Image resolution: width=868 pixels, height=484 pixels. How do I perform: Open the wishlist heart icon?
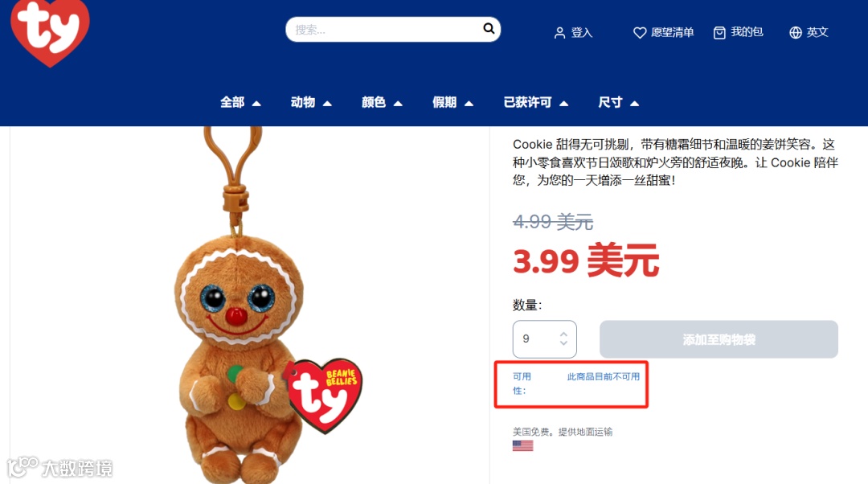tap(640, 33)
